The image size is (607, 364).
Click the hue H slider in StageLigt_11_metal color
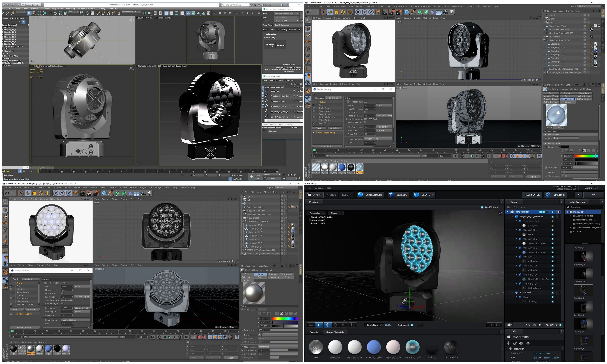285,319
